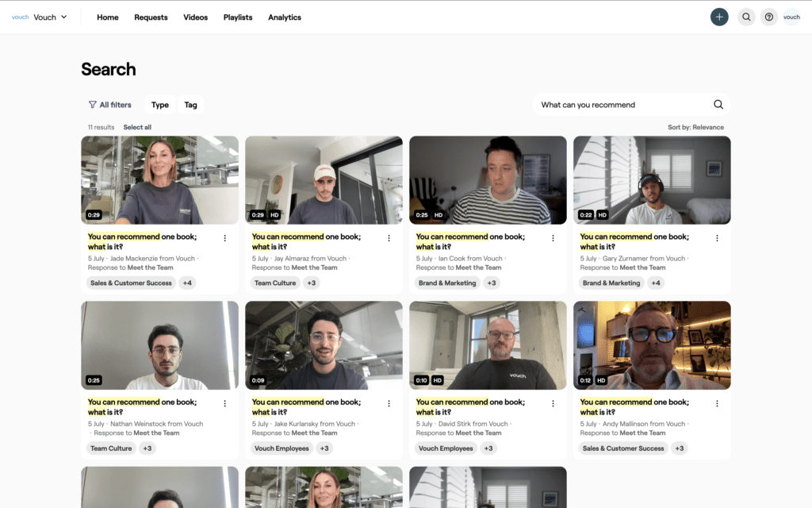The image size is (812, 508).
Task: Navigate to Videos
Action: pyautogui.click(x=195, y=17)
